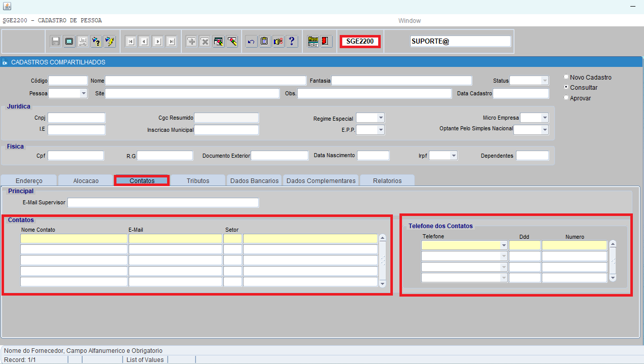The width and height of the screenshot is (644, 364).
Task: Click the E-Mail Supervisor input field
Action: pyautogui.click(x=163, y=203)
